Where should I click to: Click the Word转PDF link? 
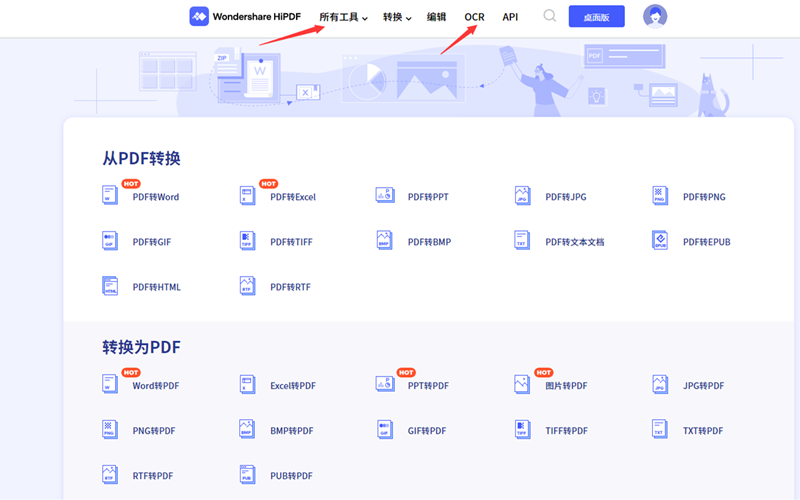tap(155, 386)
